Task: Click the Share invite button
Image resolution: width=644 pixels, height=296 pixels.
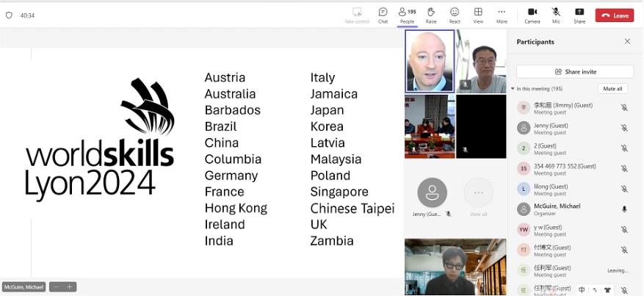Action: pos(575,71)
